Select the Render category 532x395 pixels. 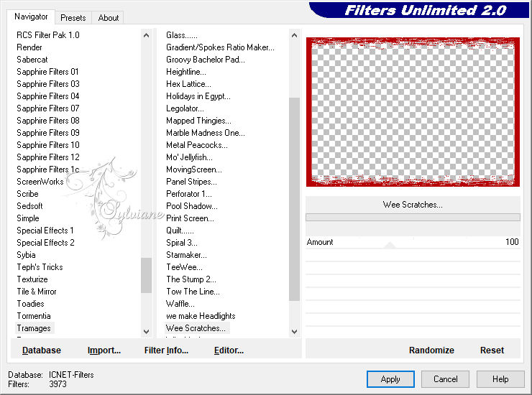29,47
